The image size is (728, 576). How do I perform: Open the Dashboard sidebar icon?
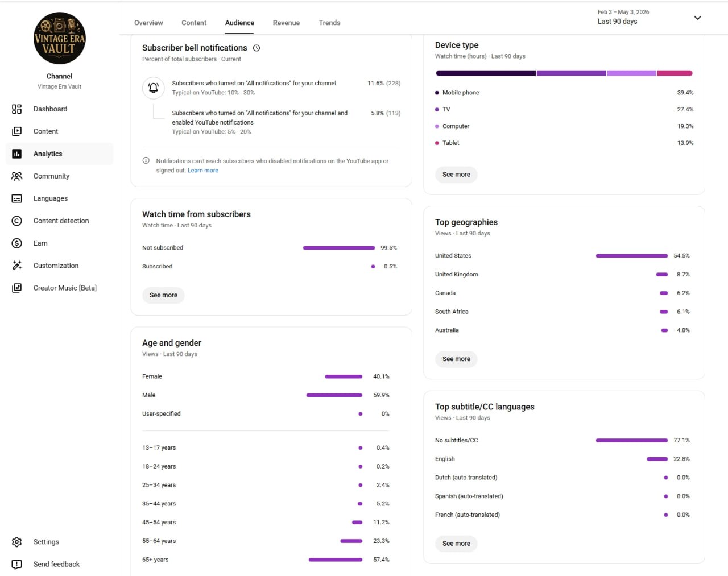17,109
